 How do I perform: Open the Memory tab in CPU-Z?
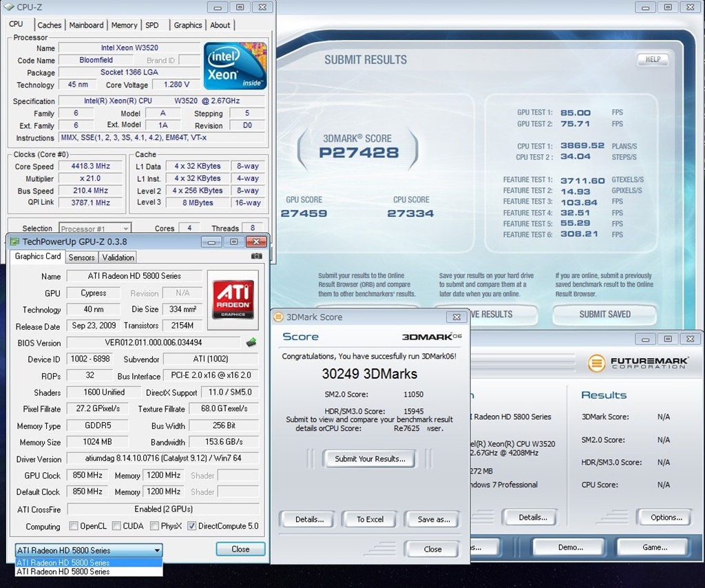124,25
